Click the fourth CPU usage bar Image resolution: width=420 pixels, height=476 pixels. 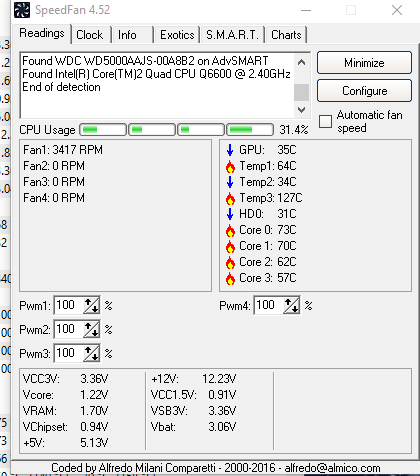click(250, 130)
